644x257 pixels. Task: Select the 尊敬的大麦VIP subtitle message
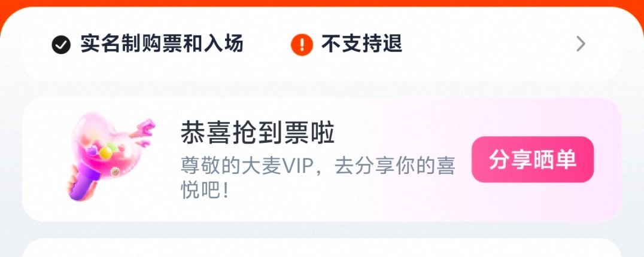coord(318,167)
